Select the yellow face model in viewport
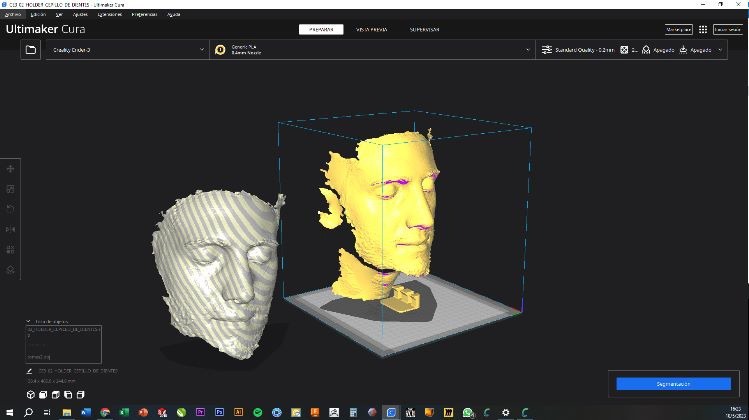Screen dimensions: 749x420 click(382, 210)
